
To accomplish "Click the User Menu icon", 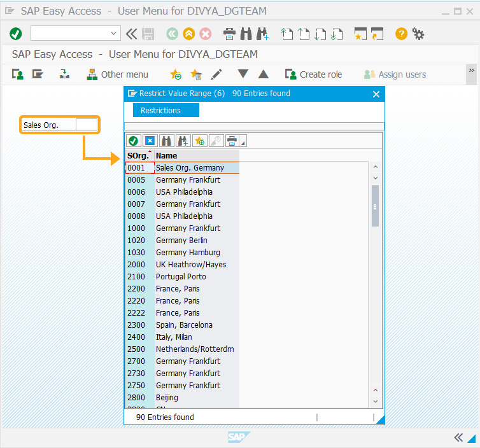I will tap(18, 74).
